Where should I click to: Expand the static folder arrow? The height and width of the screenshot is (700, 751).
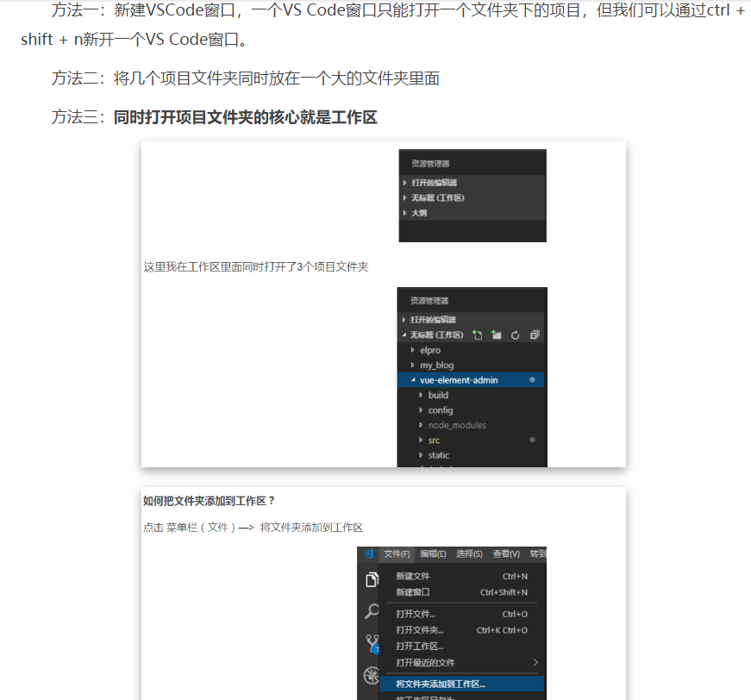tap(421, 455)
